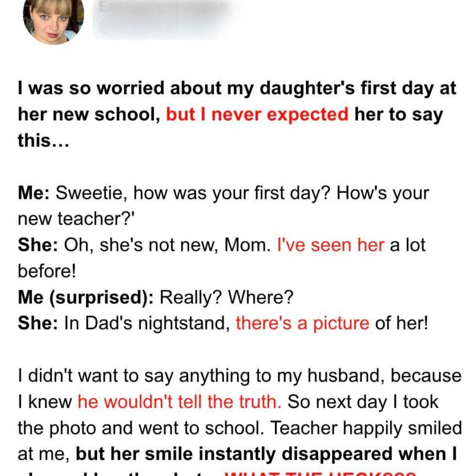Click the "She:" label before "In Dad's nightstand"

pos(38,323)
